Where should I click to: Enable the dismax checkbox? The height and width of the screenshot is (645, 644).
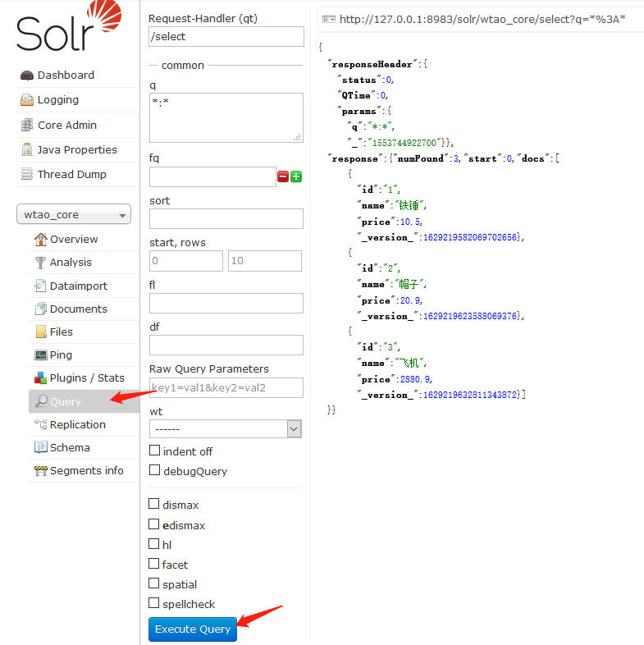pyautogui.click(x=153, y=504)
